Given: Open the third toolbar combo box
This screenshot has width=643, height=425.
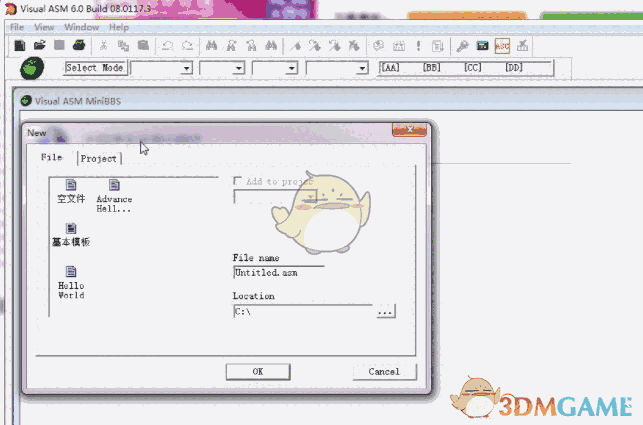Looking at the screenshot, I should click(291, 68).
